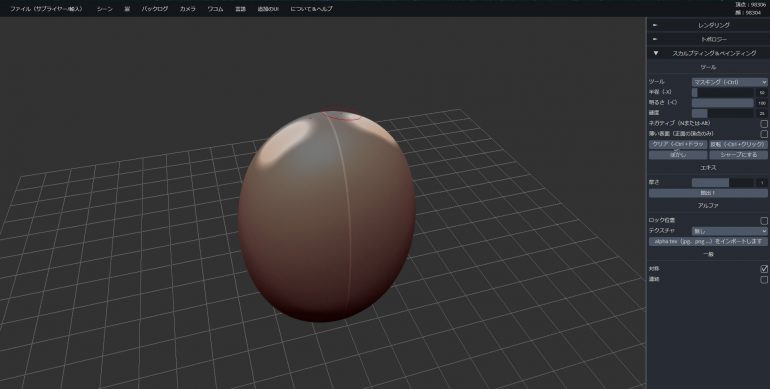Viewport: 770px width, 389px height.
Task: Expand the レンダリング (rendering) section
Action: [708, 25]
